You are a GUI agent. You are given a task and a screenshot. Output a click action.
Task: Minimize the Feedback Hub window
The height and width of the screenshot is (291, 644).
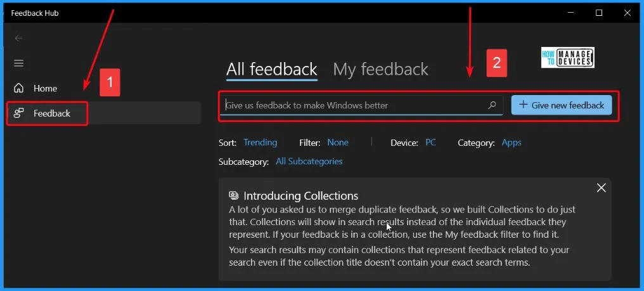click(x=570, y=13)
